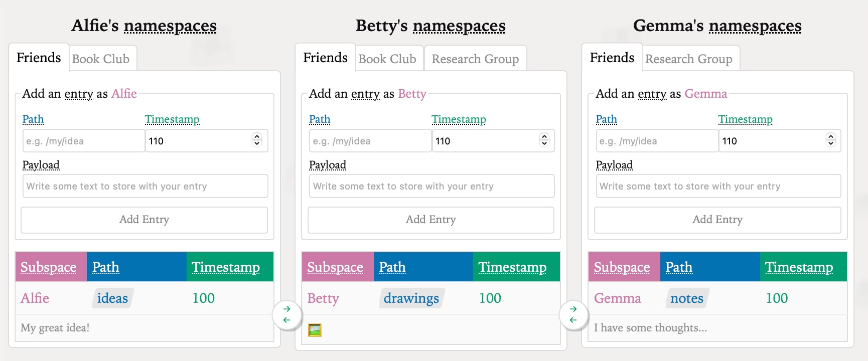The width and height of the screenshot is (868, 361).
Task: Click the Timestamp label link in Alfie's form
Action: coord(172,119)
